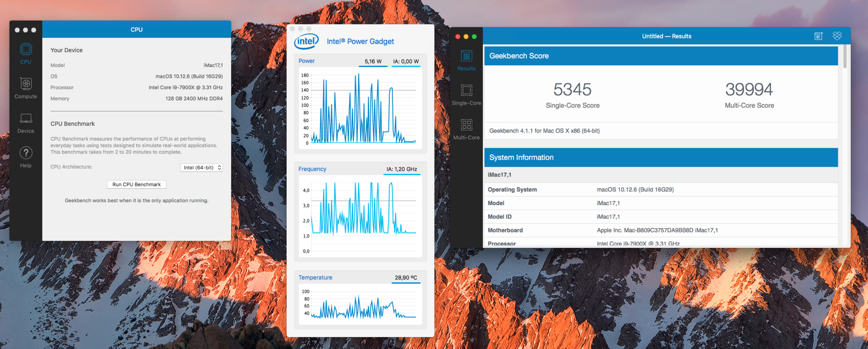Click the Power graph in Power Gadget
Image resolution: width=868 pixels, height=349 pixels.
360,108
